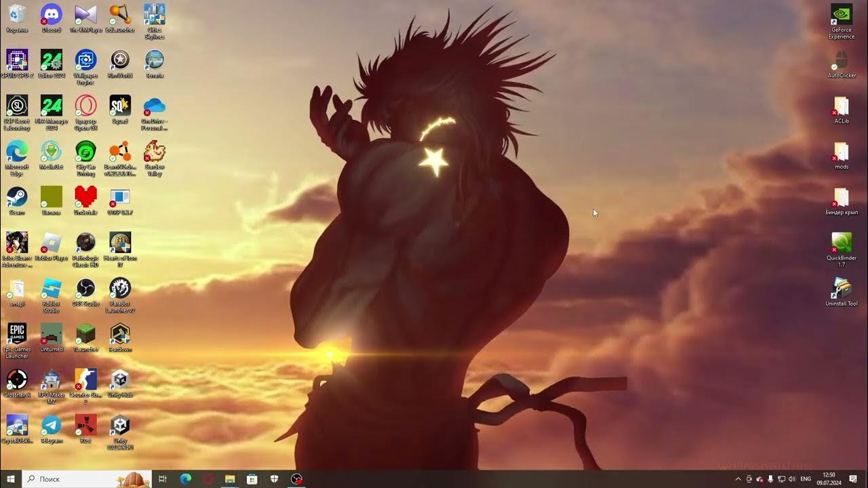
Task: Select the AutoClicker icon
Action: pos(842,64)
